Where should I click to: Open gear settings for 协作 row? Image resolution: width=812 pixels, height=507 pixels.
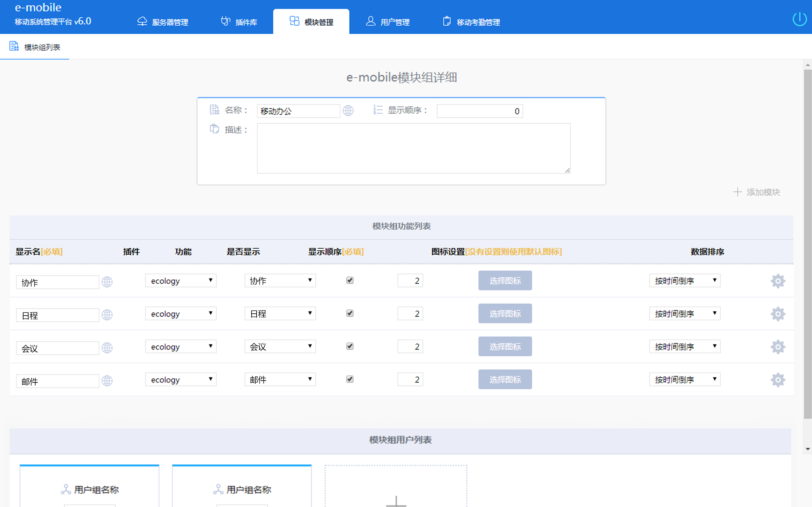[x=777, y=281]
